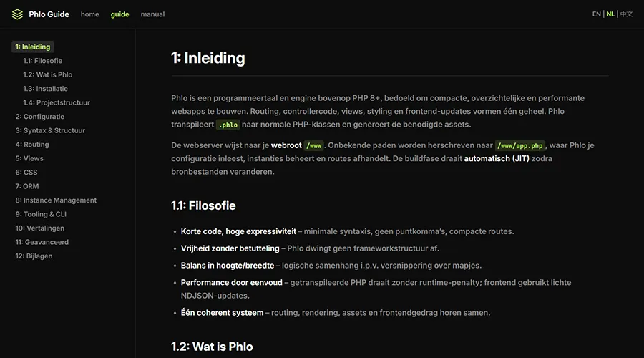Open the 6: CSS chapter

pos(26,173)
